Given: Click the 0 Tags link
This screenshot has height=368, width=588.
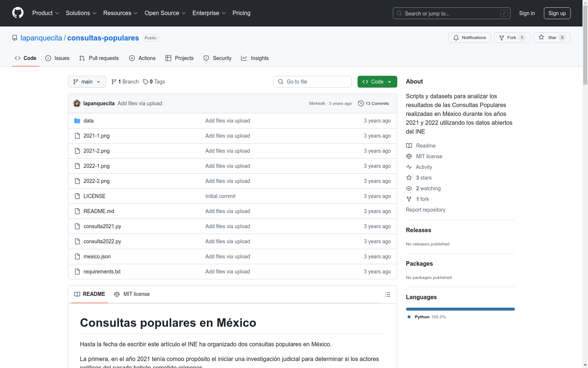Looking at the screenshot, I should click(154, 82).
